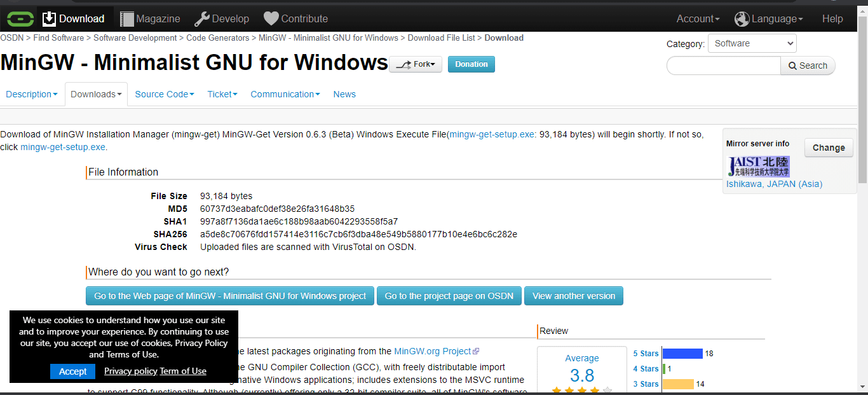
Task: Open language options via the globe icon
Action: (742, 18)
